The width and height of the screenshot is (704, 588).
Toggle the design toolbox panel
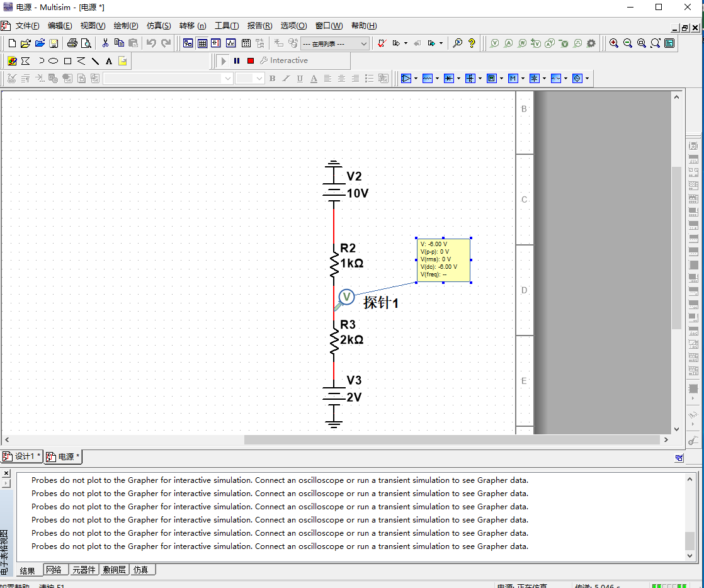tap(188, 43)
